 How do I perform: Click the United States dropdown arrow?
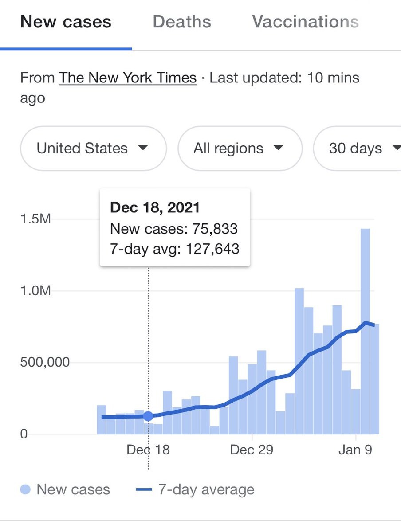(x=143, y=148)
